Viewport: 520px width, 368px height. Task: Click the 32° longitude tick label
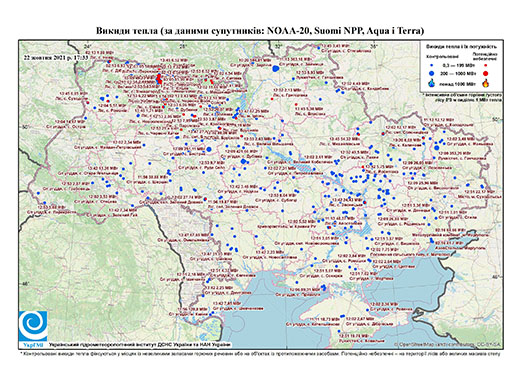278,46
